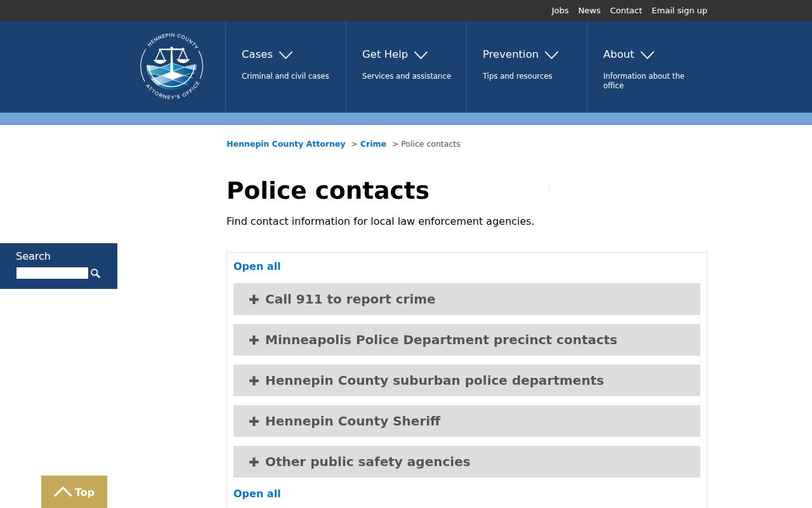The height and width of the screenshot is (508, 812).
Task: Expand the Cases menu chevron
Action: click(285, 55)
